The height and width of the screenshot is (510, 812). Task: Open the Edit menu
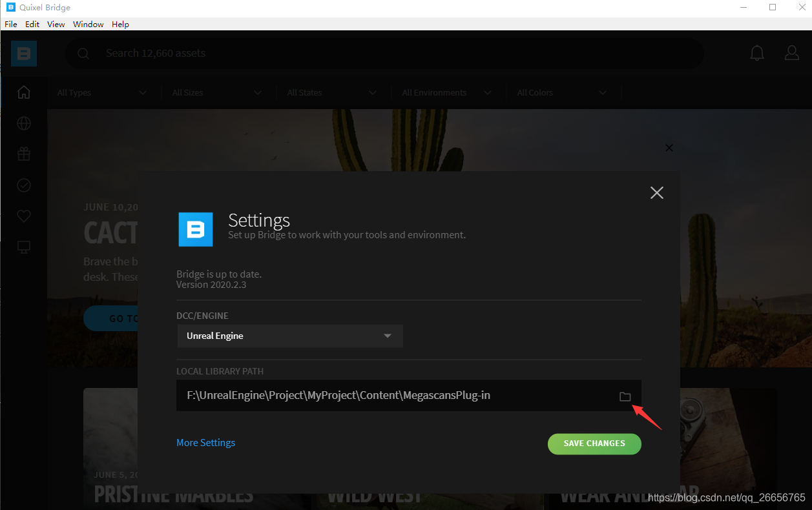32,24
